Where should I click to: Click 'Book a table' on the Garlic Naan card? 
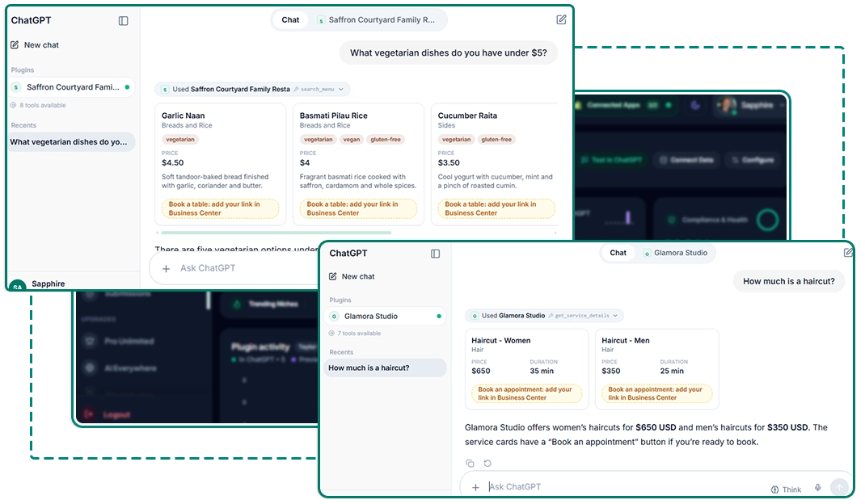click(220, 208)
